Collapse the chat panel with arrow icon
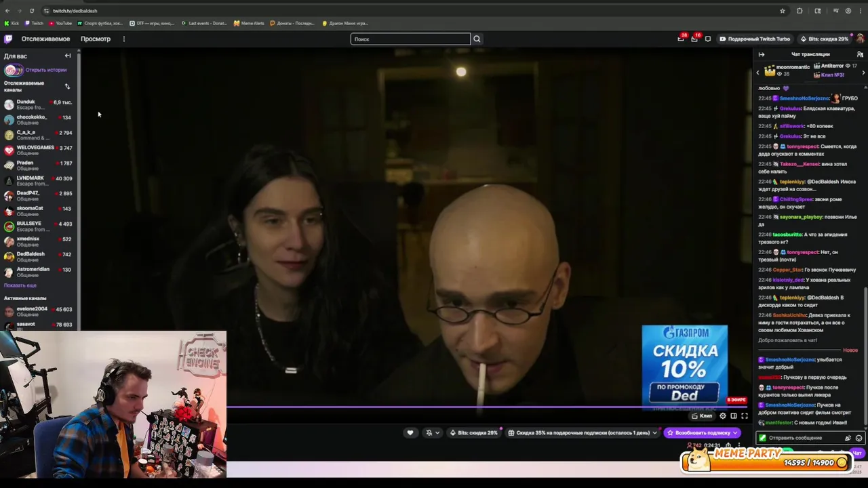Viewport: 868px width, 488px height. (762, 54)
